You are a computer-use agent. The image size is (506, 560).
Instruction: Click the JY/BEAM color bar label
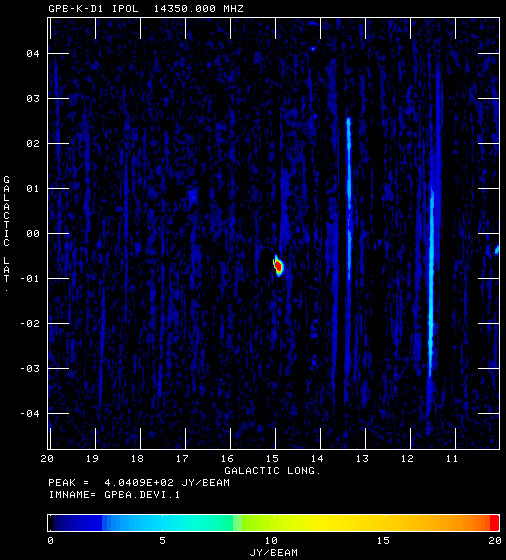pos(274,553)
